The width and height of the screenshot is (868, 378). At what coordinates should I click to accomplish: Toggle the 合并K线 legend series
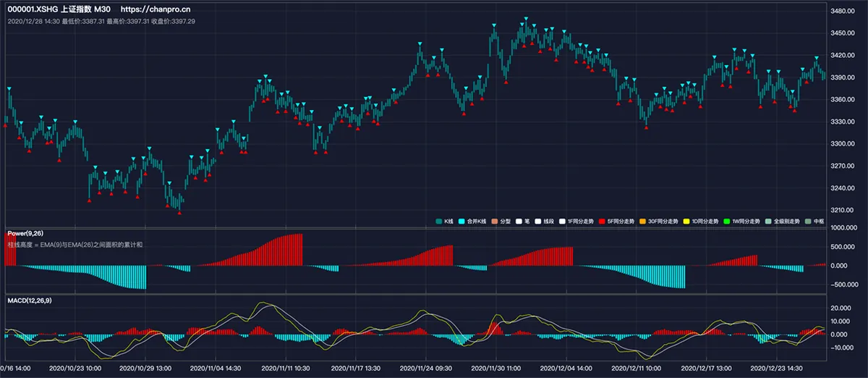coord(473,221)
